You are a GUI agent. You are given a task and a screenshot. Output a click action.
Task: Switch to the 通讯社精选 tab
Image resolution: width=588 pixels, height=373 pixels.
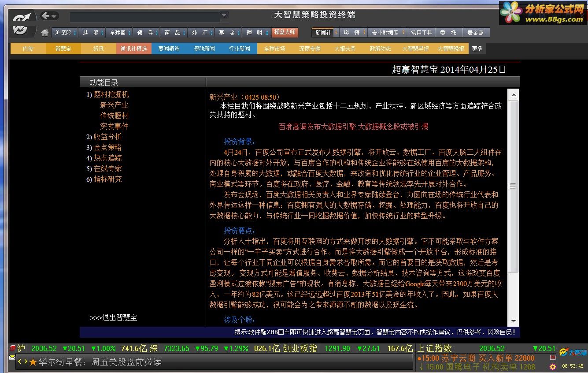(x=134, y=48)
